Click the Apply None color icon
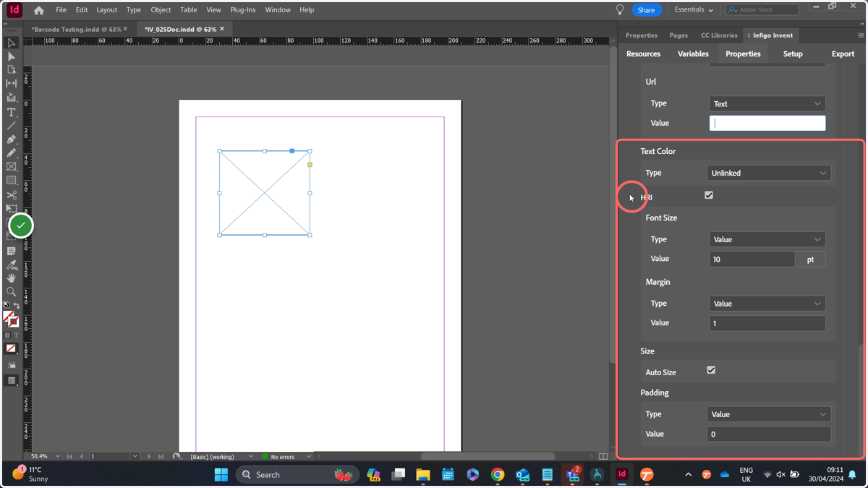 click(x=11, y=348)
